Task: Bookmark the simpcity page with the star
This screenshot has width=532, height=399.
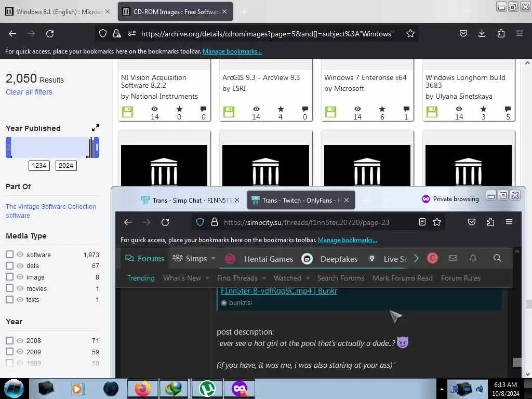Action: (437, 222)
